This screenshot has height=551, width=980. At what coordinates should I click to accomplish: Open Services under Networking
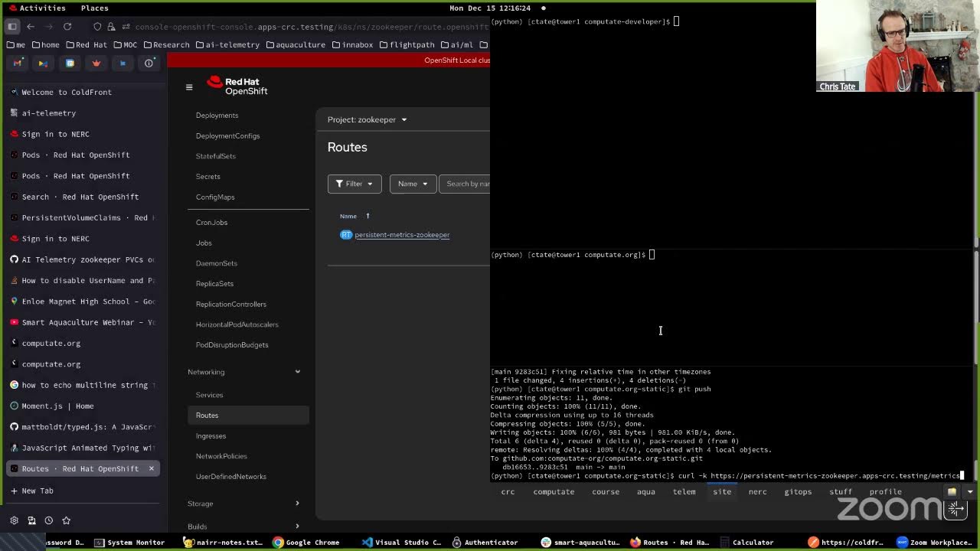pos(210,395)
